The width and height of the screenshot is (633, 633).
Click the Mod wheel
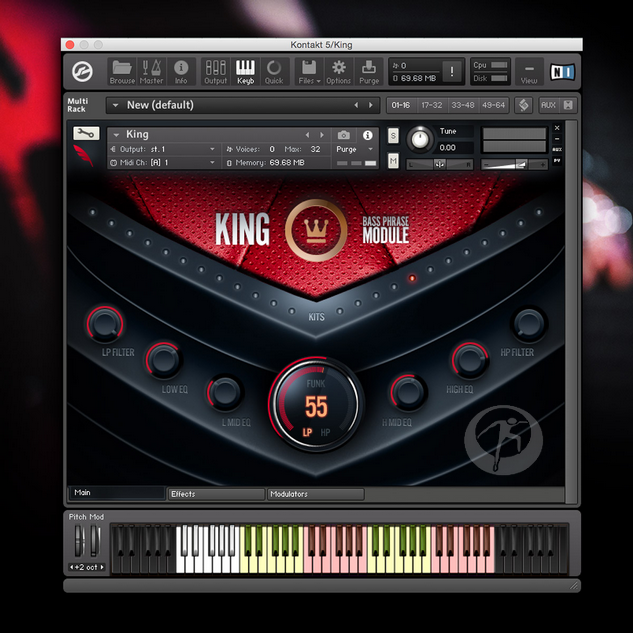(x=95, y=541)
